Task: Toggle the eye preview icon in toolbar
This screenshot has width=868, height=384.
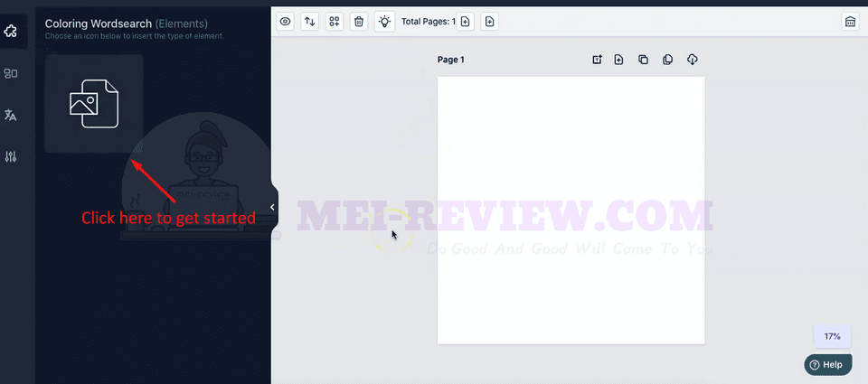Action: pyautogui.click(x=286, y=22)
